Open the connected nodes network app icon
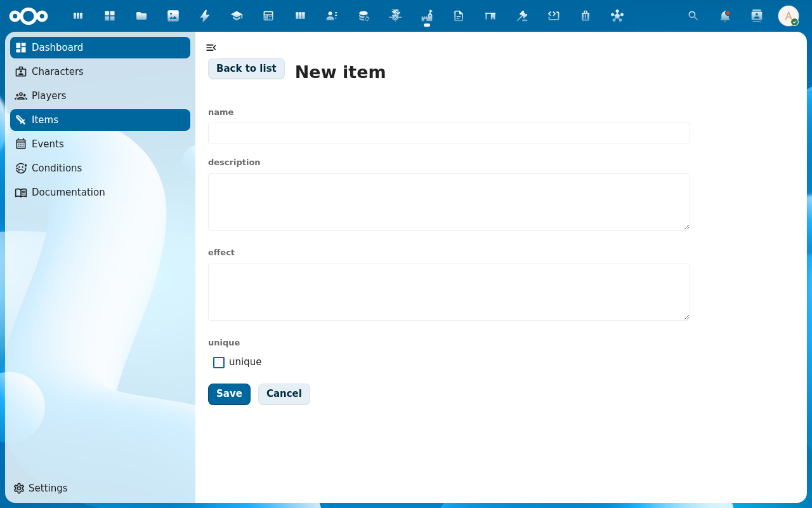The width and height of the screenshot is (812, 508). [617, 16]
